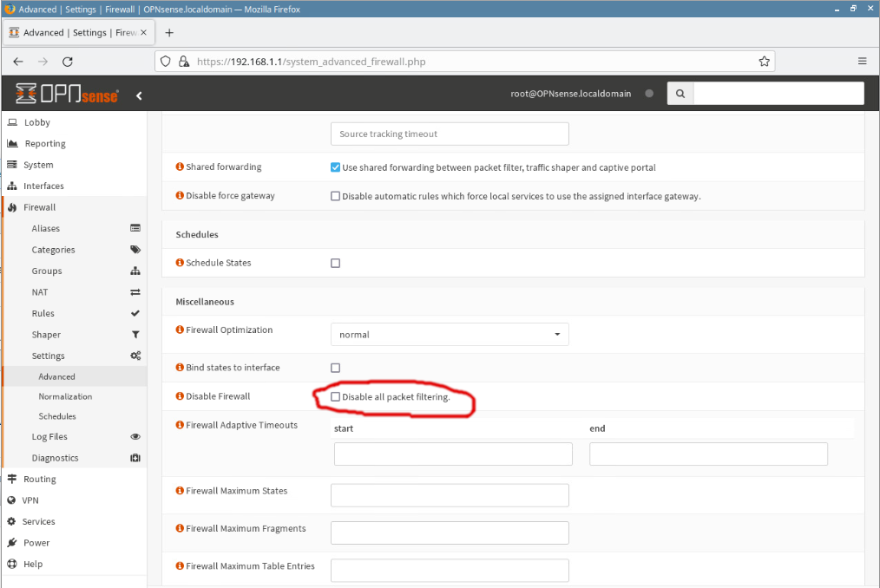Uncheck the shared forwarding checkbox

click(x=335, y=167)
